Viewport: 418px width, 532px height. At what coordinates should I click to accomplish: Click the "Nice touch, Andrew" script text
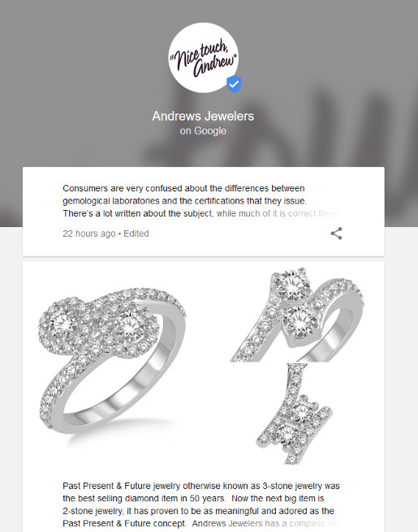coord(204,57)
